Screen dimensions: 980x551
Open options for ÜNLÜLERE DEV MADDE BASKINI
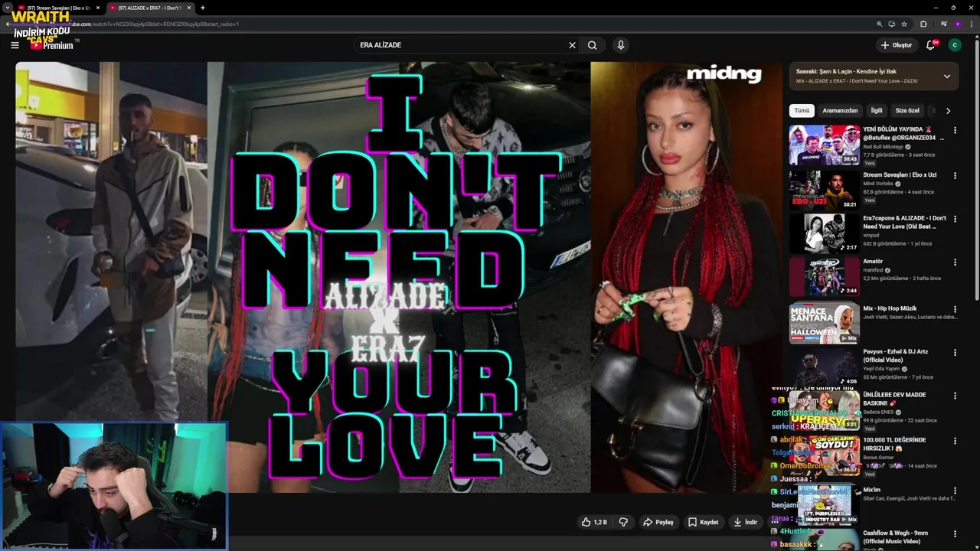click(x=955, y=396)
